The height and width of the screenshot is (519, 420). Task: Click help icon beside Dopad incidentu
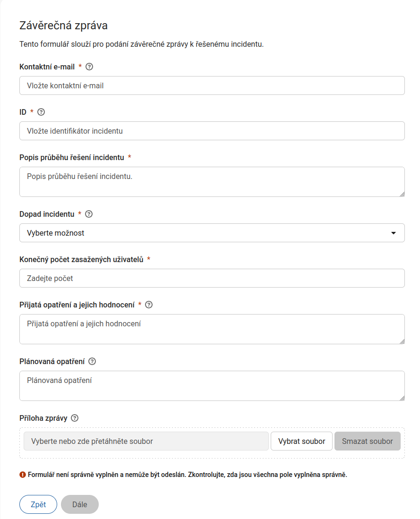pyautogui.click(x=89, y=214)
